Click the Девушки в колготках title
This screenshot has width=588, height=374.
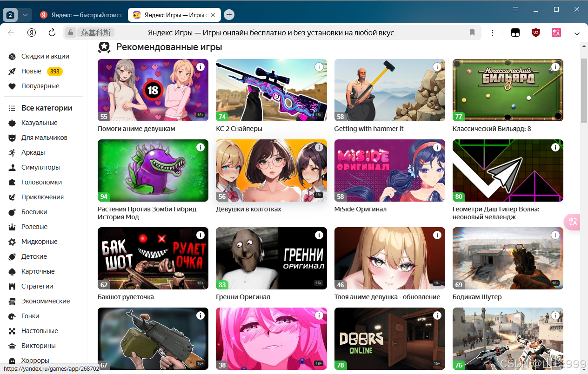point(248,209)
